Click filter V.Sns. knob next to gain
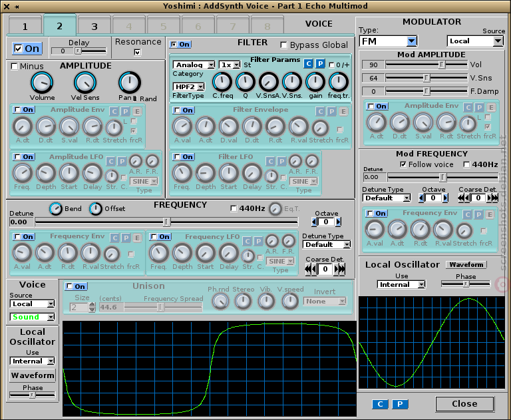The height and width of the screenshot is (420, 511). (292, 81)
